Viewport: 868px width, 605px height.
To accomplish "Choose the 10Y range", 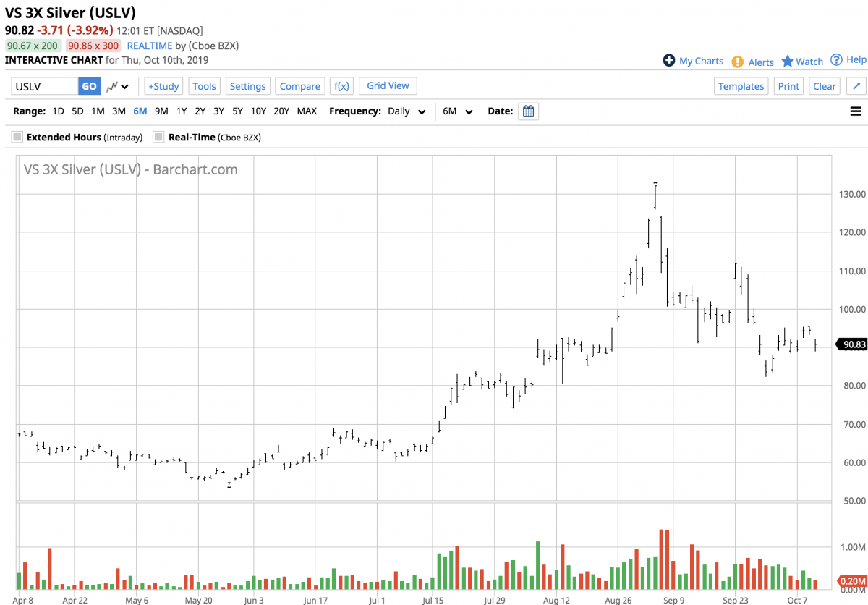I will 258,111.
